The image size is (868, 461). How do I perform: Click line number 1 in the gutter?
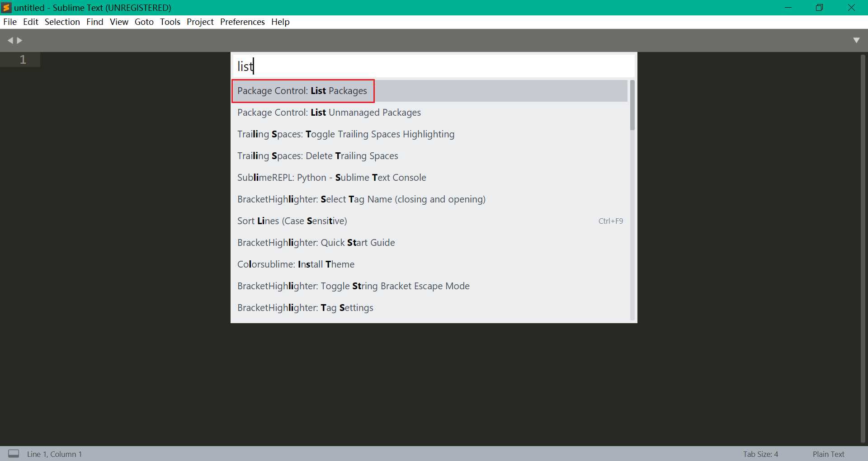tap(23, 60)
